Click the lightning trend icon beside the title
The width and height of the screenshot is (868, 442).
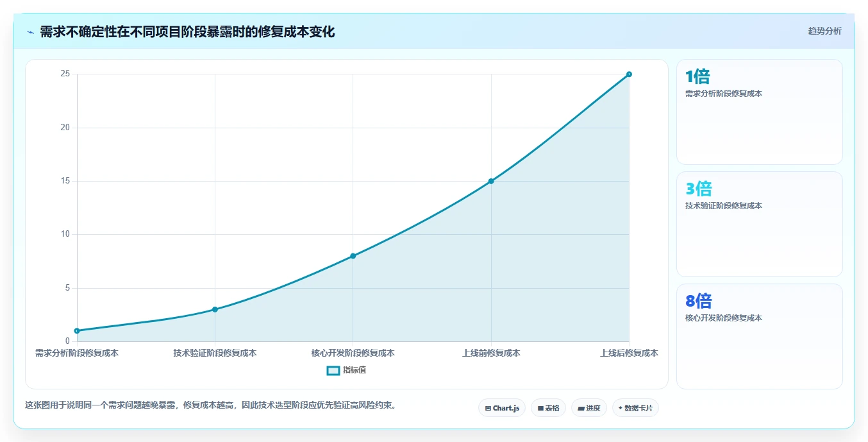(30, 32)
